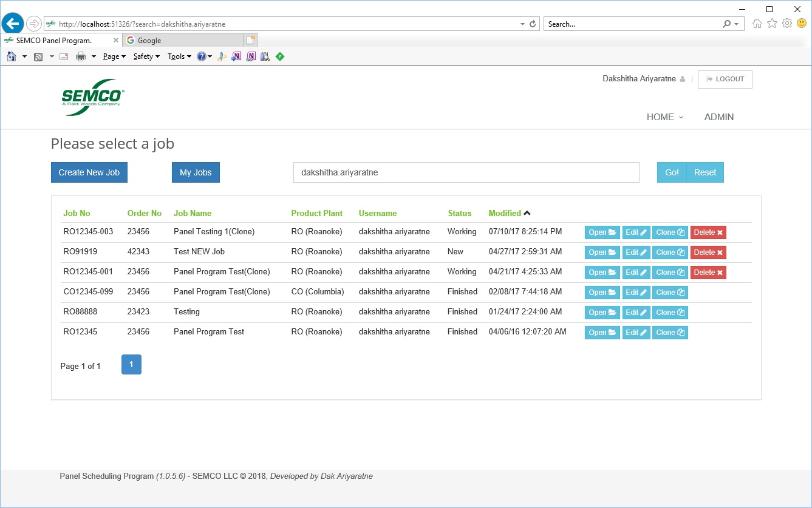This screenshot has height=508, width=812.
Task: Click the SEMCO logo
Action: click(x=93, y=97)
